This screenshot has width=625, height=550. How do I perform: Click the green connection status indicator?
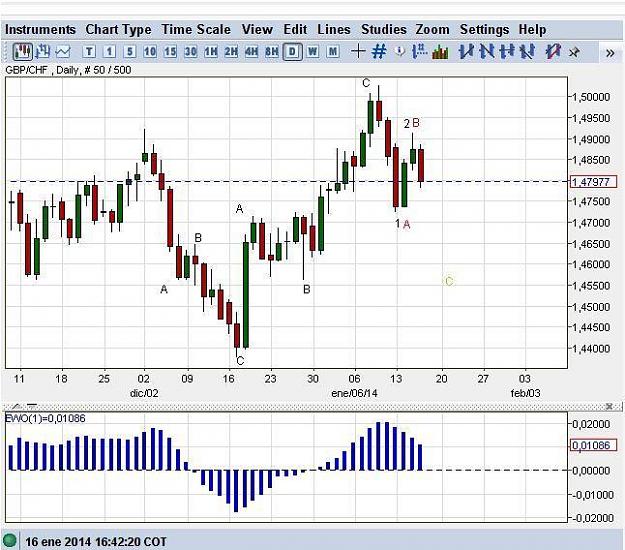[x=9, y=541]
